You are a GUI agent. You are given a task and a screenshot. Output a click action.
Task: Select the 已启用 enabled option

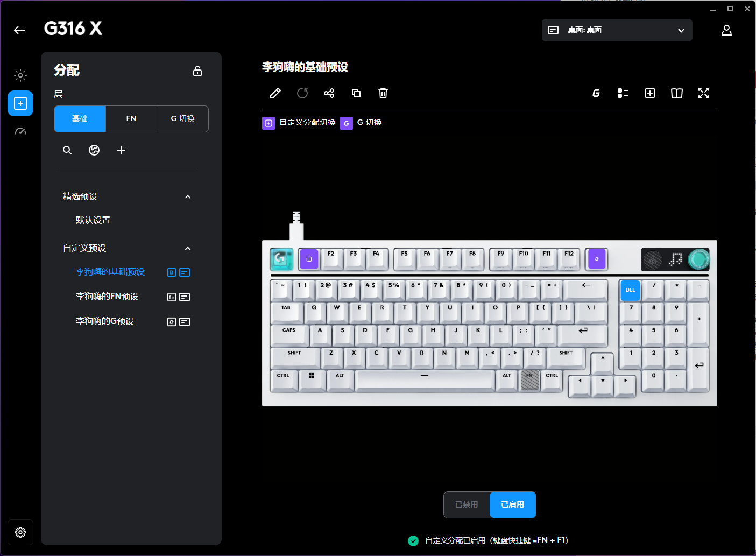(x=512, y=504)
